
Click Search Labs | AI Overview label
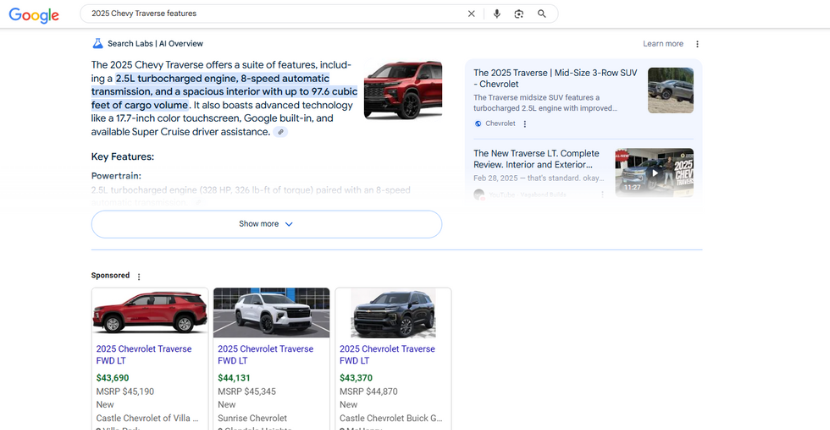155,44
